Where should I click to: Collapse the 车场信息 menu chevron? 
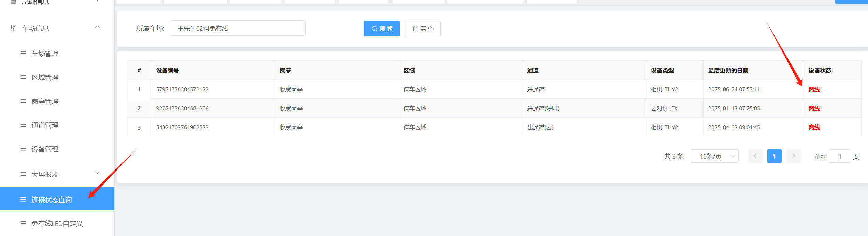tap(97, 27)
